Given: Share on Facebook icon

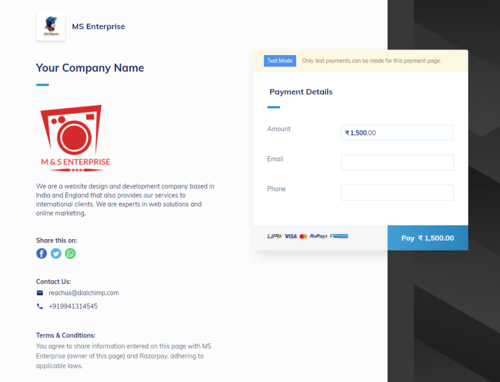Looking at the screenshot, I should click(41, 253).
